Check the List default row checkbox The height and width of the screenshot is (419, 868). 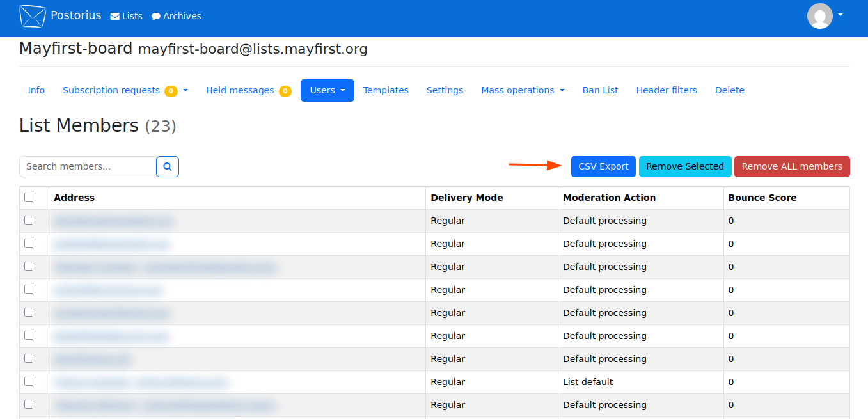(29, 381)
